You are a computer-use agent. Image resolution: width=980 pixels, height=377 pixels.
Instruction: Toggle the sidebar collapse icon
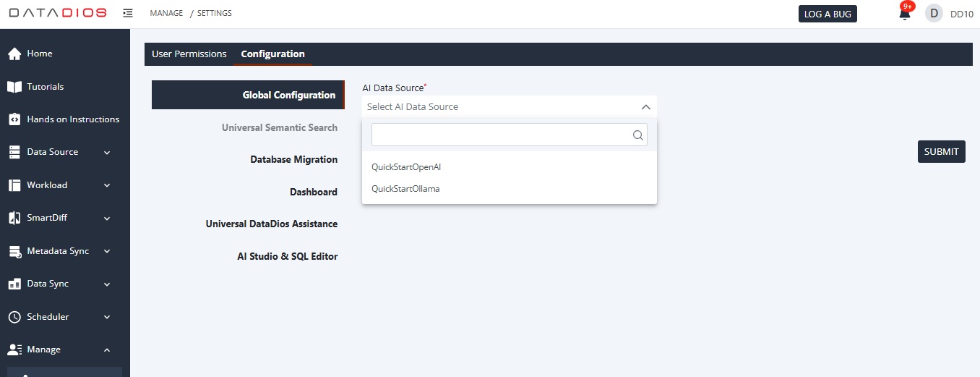(128, 13)
